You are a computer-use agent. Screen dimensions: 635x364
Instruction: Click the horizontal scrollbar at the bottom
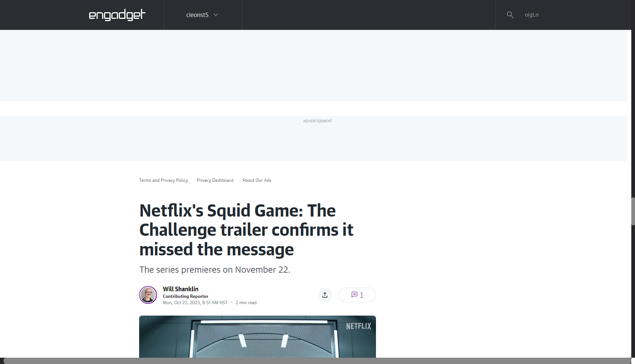[317, 361]
